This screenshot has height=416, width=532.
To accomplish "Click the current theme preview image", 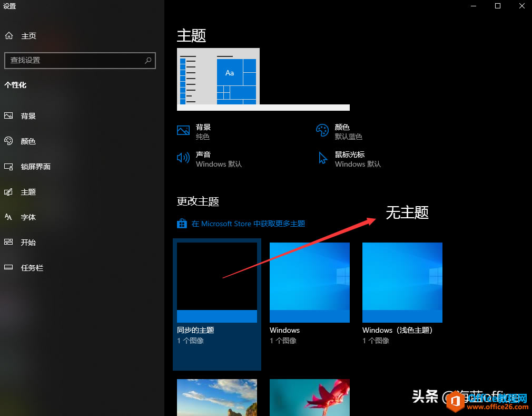I will [x=263, y=79].
